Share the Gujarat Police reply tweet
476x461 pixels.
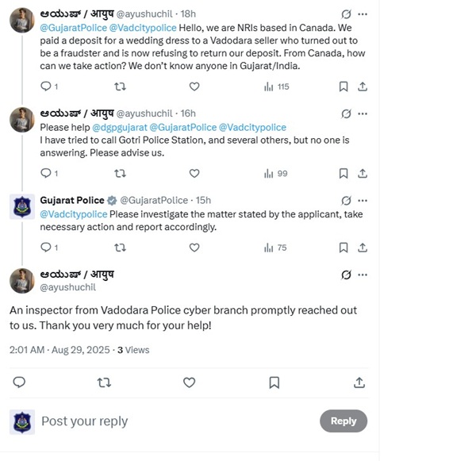click(x=363, y=248)
